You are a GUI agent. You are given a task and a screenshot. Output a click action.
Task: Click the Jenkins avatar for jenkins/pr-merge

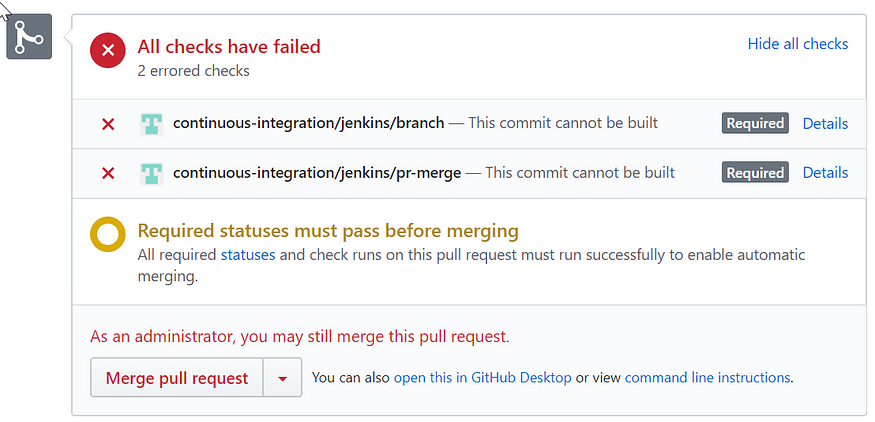[x=152, y=174]
